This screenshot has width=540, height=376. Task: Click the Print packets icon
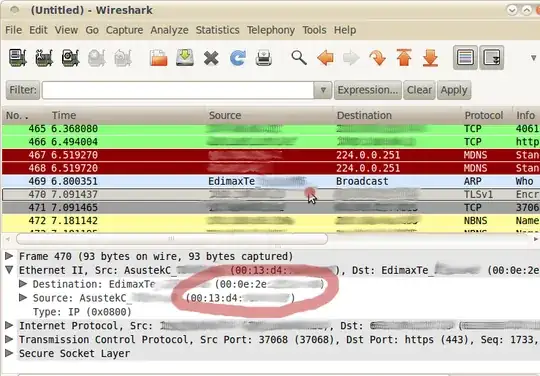point(264,58)
